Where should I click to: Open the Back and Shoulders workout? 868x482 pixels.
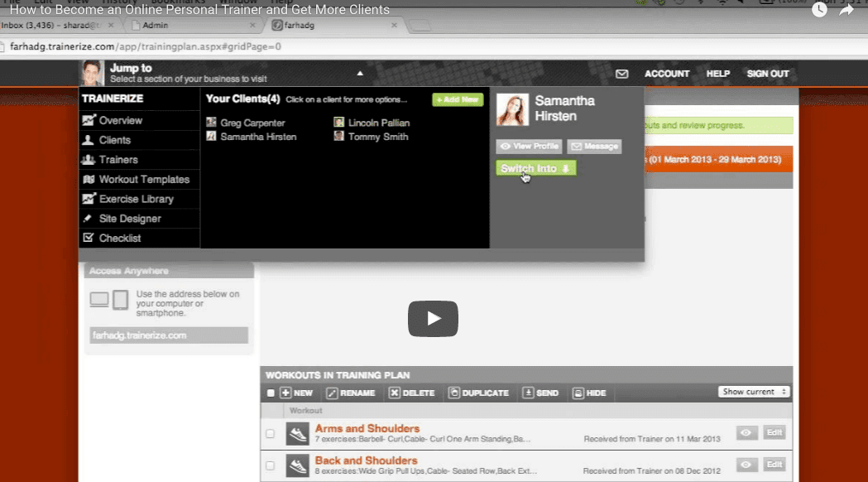(x=366, y=460)
